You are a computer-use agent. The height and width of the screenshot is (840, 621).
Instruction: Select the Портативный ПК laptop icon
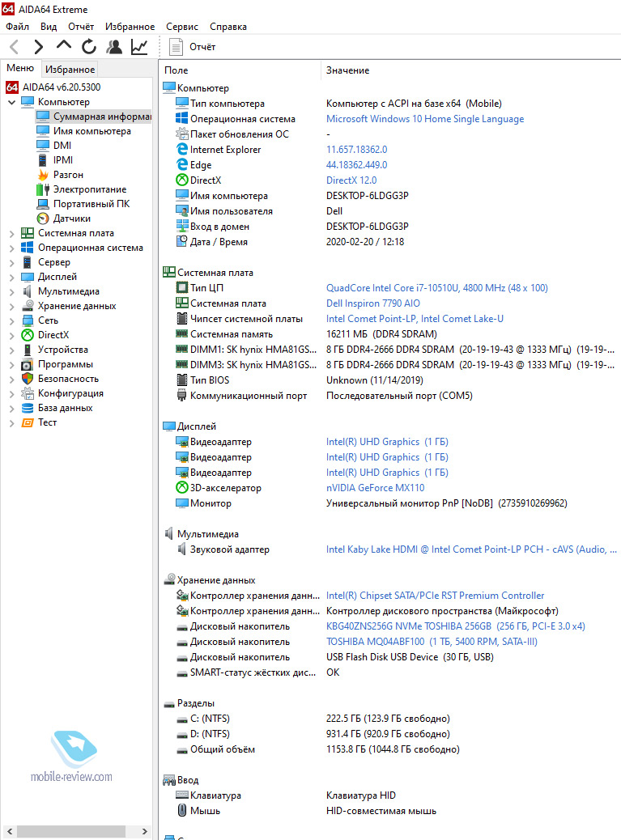[x=43, y=204]
